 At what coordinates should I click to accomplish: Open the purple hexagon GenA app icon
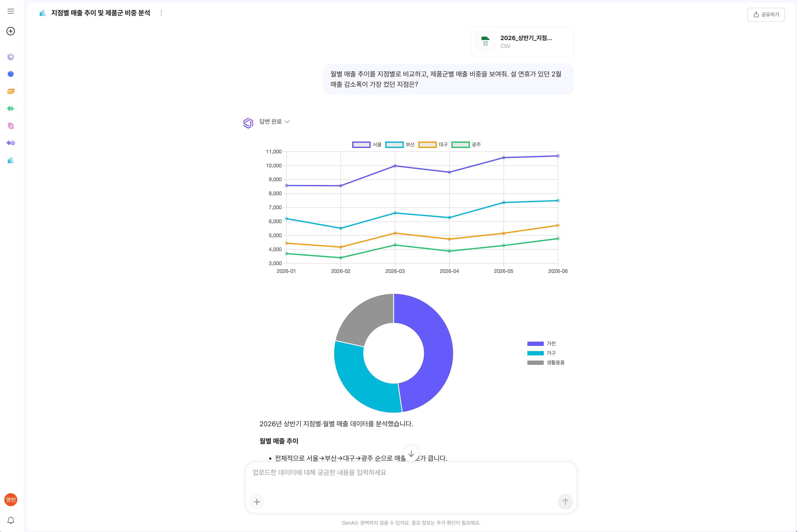pyautogui.click(x=11, y=57)
